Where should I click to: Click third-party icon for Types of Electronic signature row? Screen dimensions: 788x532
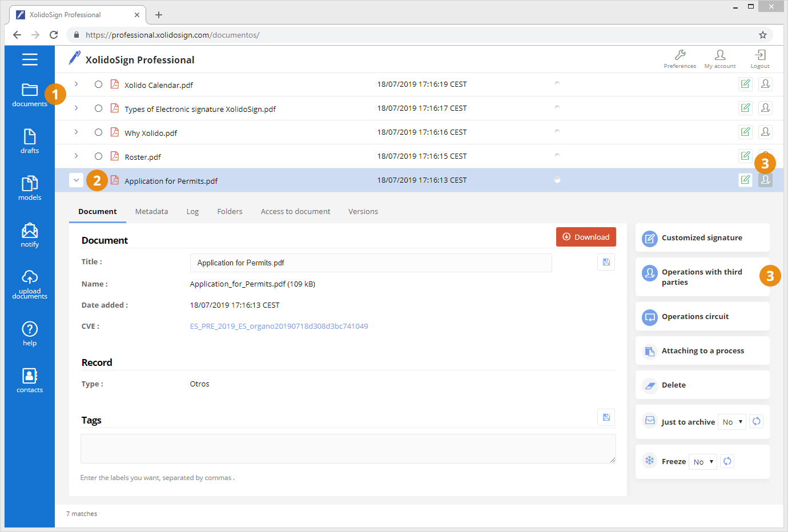coord(765,108)
